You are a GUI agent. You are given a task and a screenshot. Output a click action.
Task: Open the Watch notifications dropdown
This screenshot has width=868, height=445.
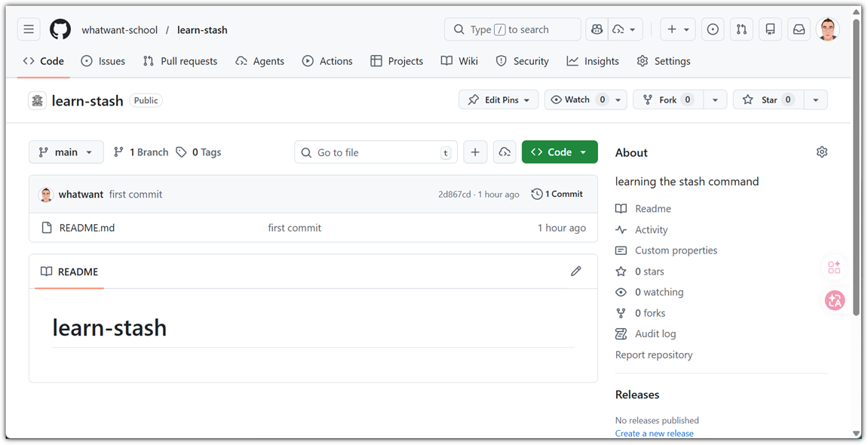586,100
